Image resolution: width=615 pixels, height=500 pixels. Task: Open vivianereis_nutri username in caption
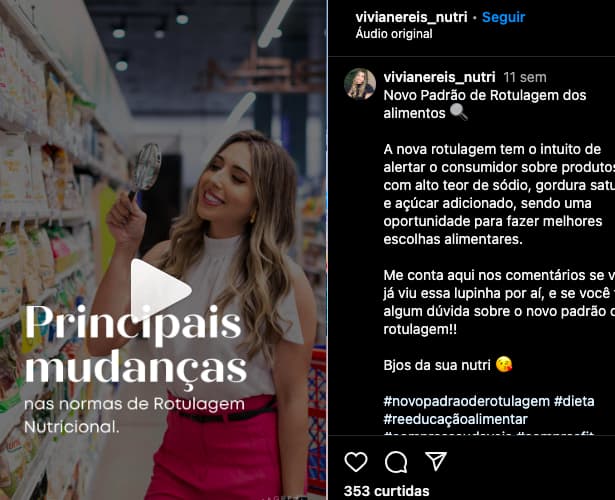[x=439, y=77]
